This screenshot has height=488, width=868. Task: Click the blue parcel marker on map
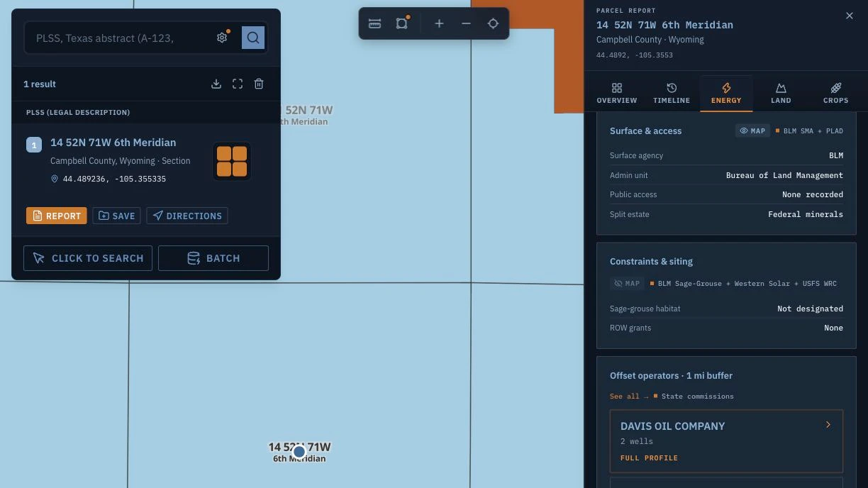tap(299, 452)
